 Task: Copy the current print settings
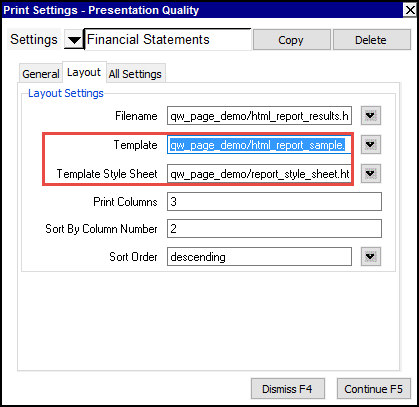pos(292,40)
